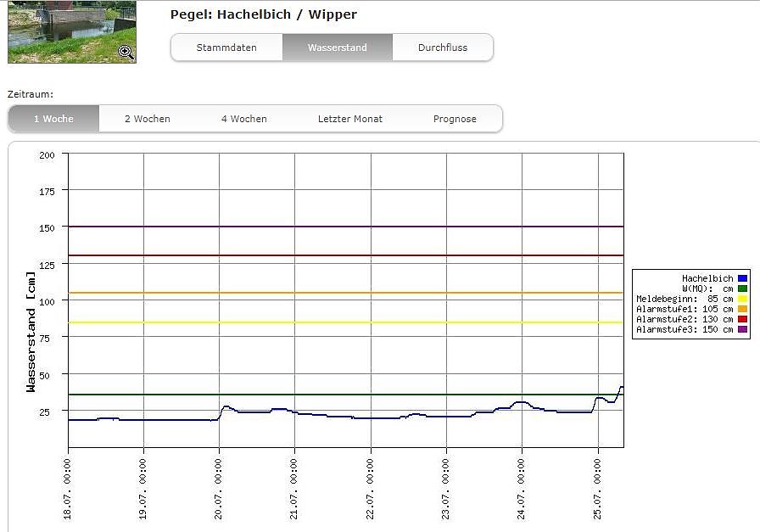The image size is (760, 532).
Task: Switch to the Stammdaten tab
Action: 226,48
